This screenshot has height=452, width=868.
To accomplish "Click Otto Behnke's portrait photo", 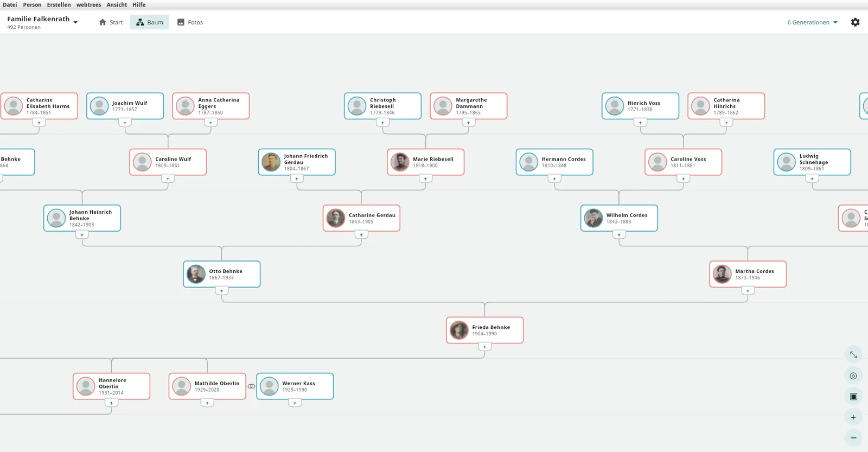I will click(196, 274).
